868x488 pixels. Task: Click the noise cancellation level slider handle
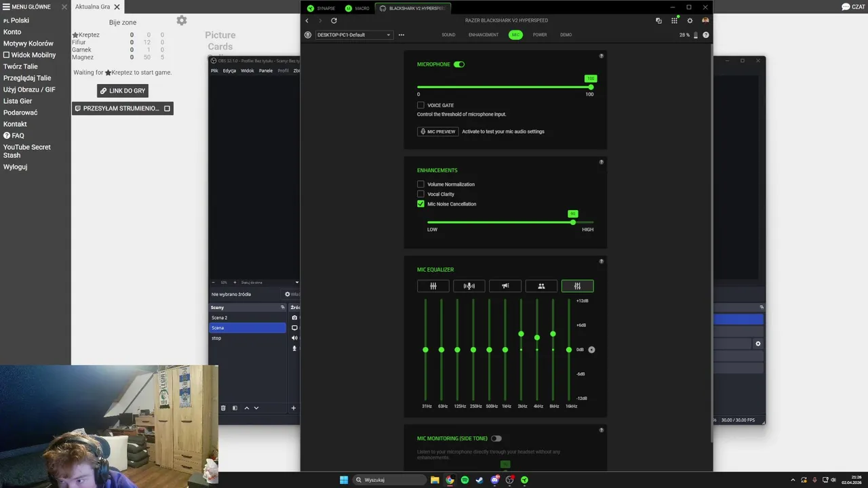[x=573, y=222]
